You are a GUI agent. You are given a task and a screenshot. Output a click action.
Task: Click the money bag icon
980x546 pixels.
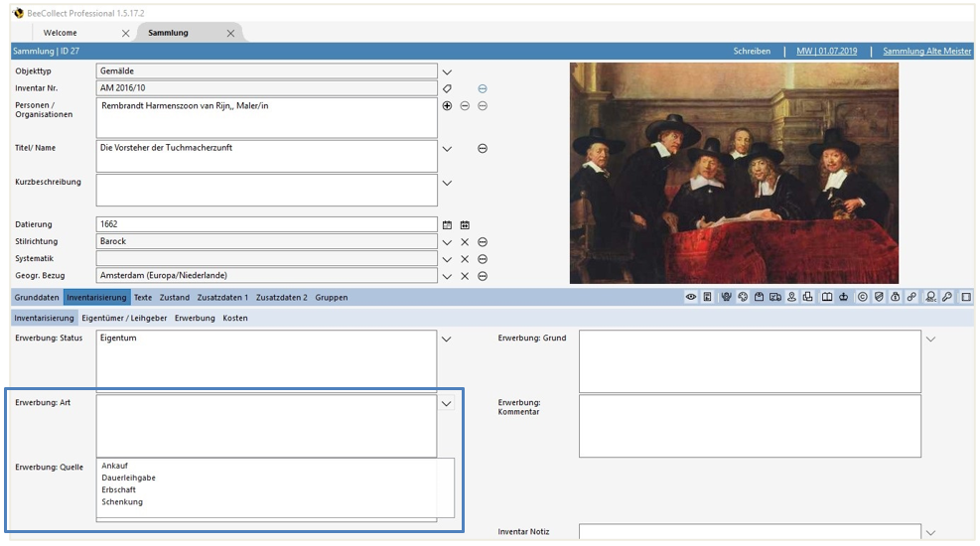[895, 297]
